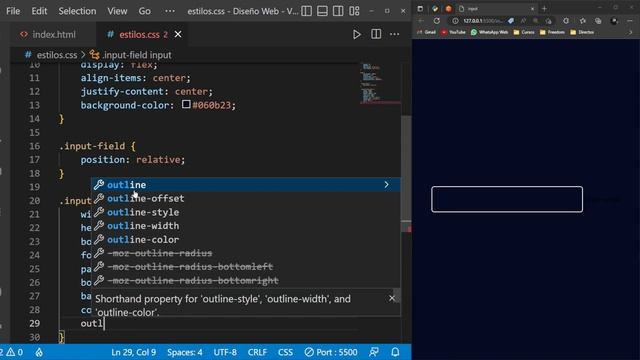640x360 pixels.
Task: Open browser Favorites star icon
Action: (x=582, y=21)
